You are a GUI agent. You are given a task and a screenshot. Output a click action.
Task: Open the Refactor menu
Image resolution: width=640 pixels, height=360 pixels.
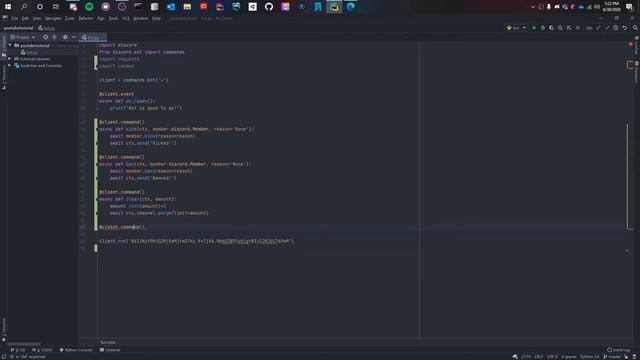point(86,18)
